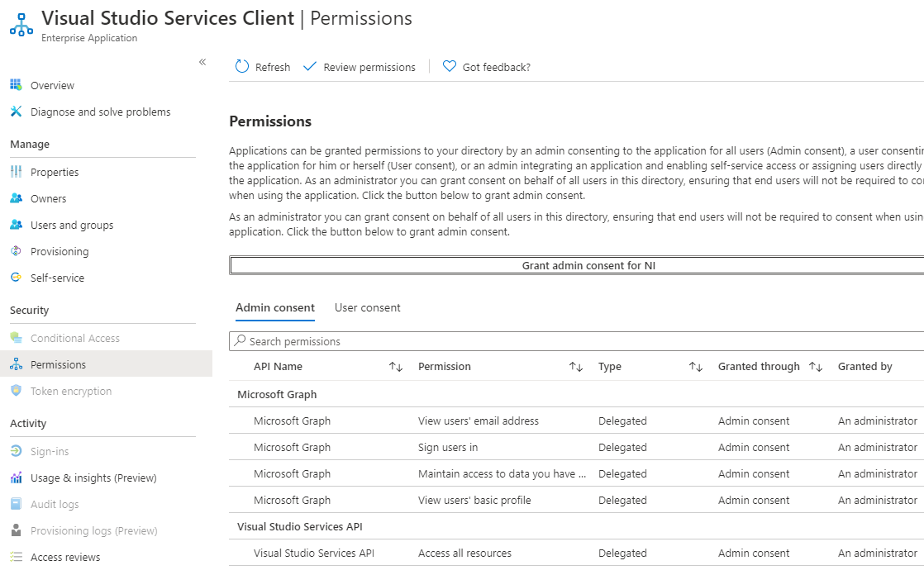Click the Visual Studio Services Client app icon

click(x=21, y=26)
